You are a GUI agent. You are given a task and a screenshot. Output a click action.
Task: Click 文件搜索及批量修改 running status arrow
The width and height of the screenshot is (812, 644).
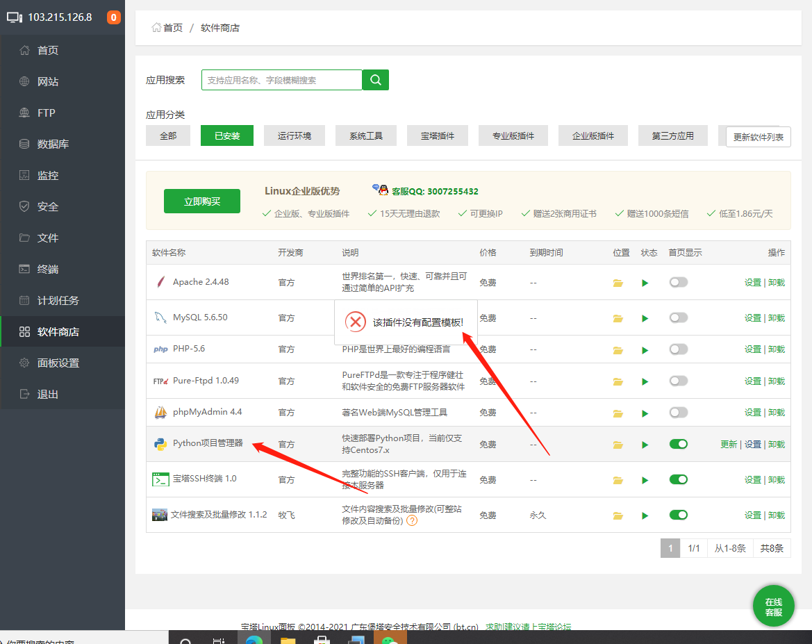pos(645,515)
